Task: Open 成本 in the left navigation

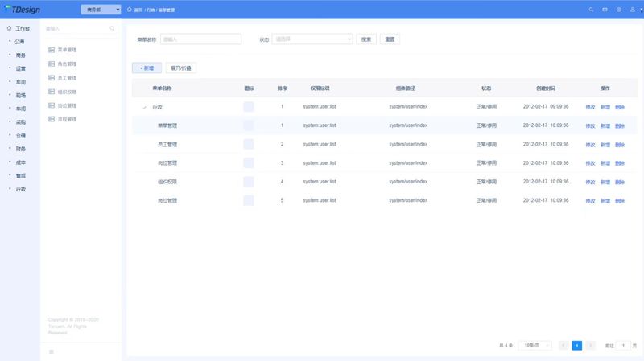Action: click(21, 162)
